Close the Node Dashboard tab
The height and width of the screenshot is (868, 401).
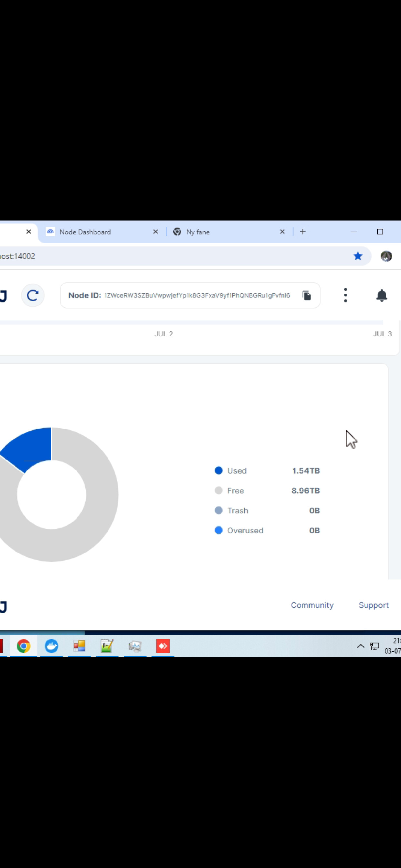pyautogui.click(x=155, y=232)
